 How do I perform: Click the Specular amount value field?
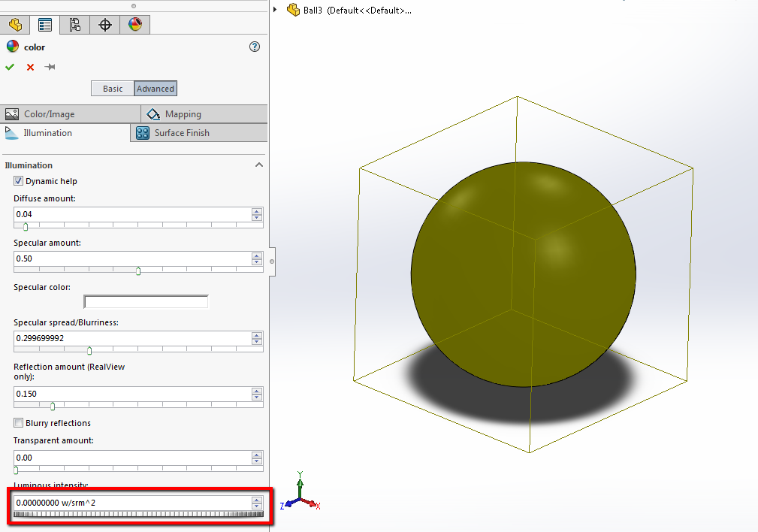click(132, 258)
